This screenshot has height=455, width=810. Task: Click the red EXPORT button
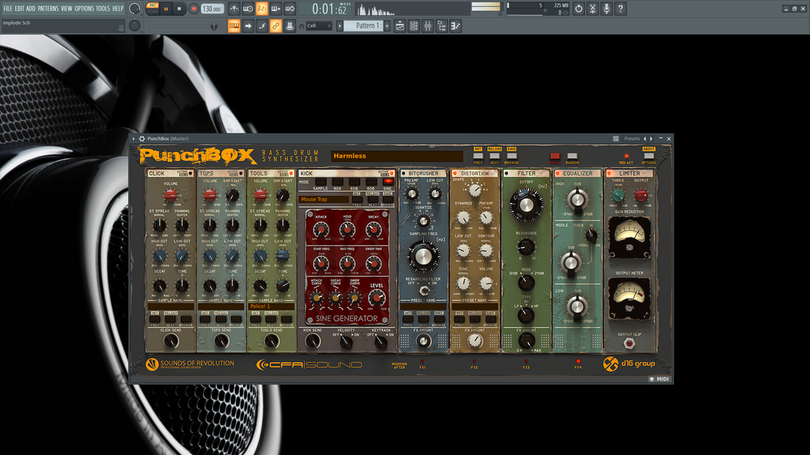pos(555,156)
